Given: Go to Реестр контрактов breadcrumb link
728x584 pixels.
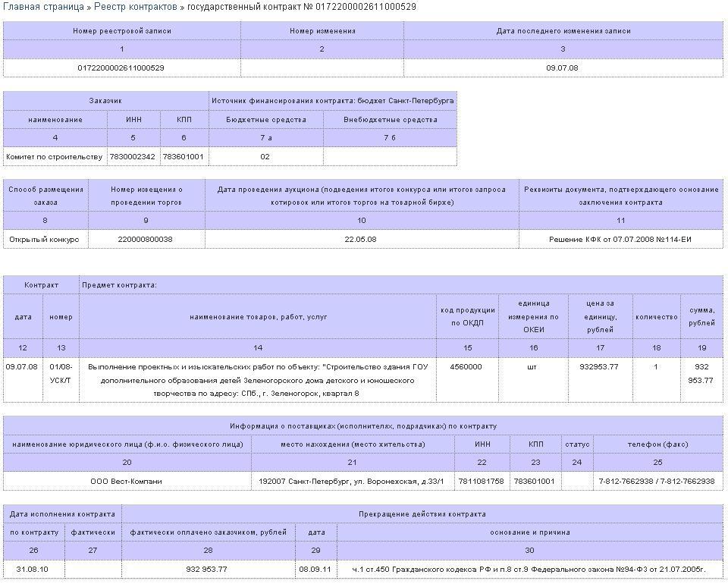Looking at the screenshot, I should coord(135,7).
